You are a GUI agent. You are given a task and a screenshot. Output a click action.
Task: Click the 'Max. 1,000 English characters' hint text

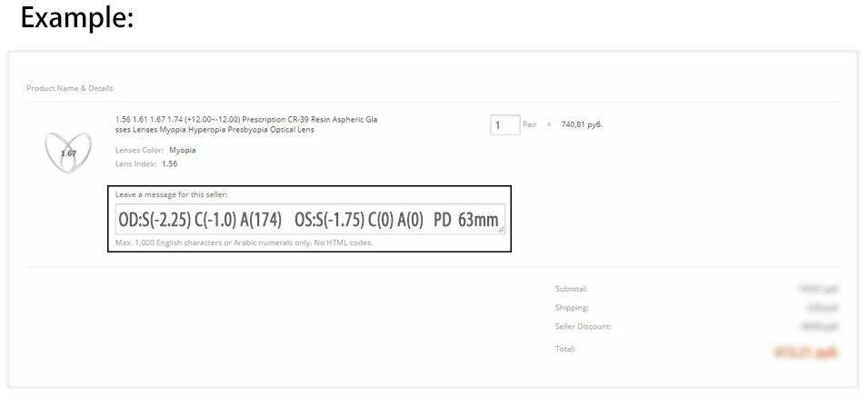pyautogui.click(x=244, y=242)
